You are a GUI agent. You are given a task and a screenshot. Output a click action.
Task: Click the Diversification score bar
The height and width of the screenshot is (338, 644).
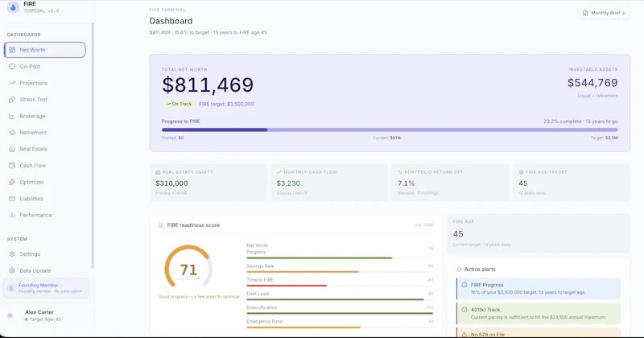tap(340, 313)
